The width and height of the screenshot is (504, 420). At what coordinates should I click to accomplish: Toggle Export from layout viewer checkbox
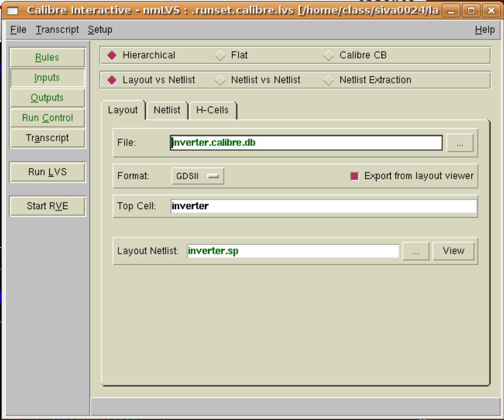pyautogui.click(x=354, y=176)
